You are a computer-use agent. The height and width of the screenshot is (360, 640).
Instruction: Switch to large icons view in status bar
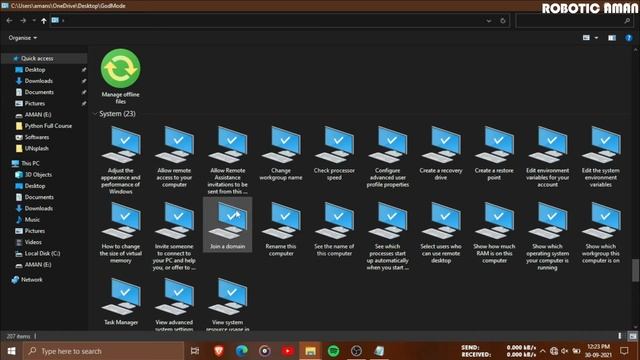tap(633, 336)
